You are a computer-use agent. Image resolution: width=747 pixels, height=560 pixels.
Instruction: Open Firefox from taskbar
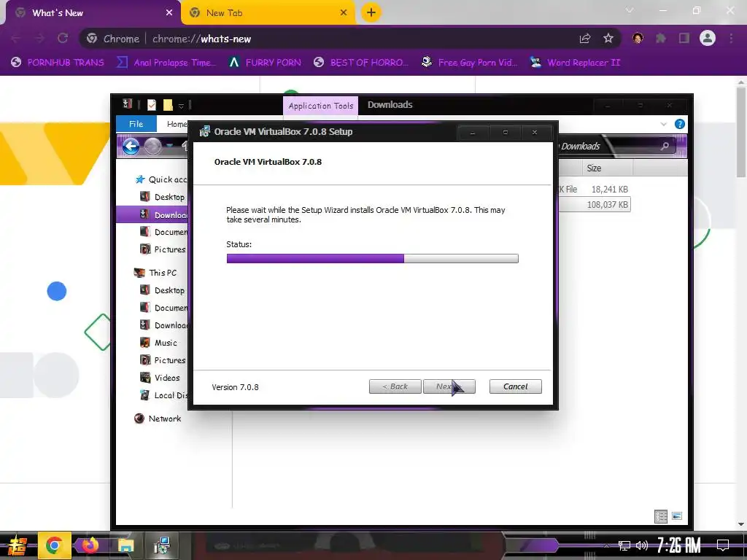90,545
